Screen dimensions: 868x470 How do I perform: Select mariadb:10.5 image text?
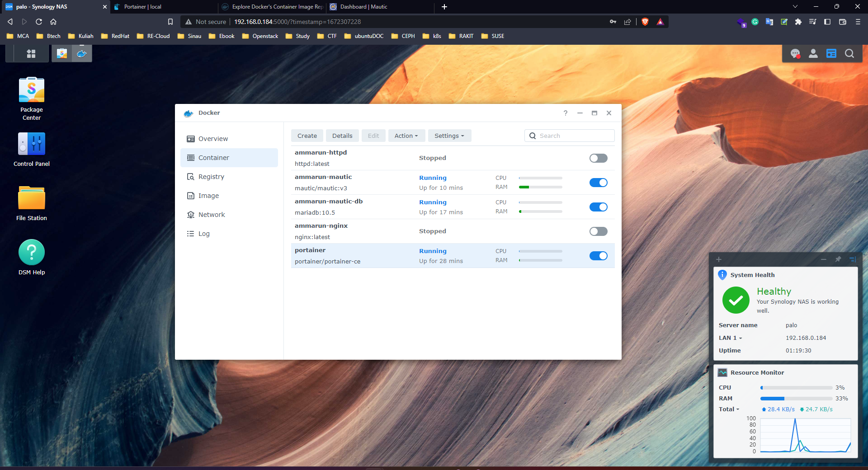pos(315,212)
